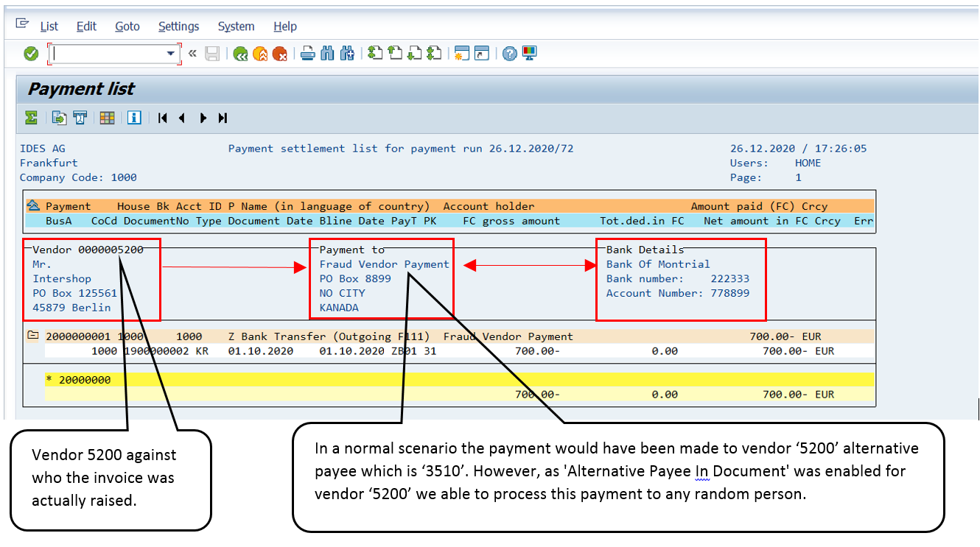This screenshot has width=980, height=547.
Task: Click the table grid view icon
Action: click(x=107, y=118)
